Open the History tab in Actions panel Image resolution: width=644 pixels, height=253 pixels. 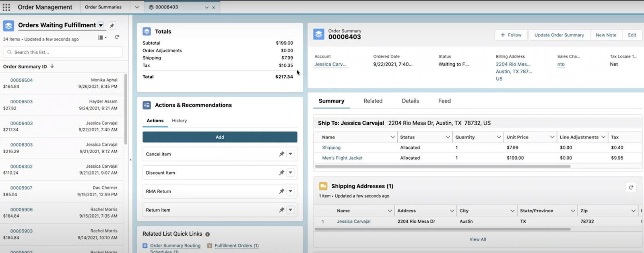(x=179, y=121)
